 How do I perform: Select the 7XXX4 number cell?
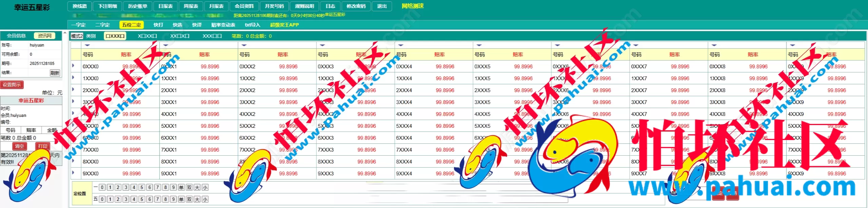404,150
